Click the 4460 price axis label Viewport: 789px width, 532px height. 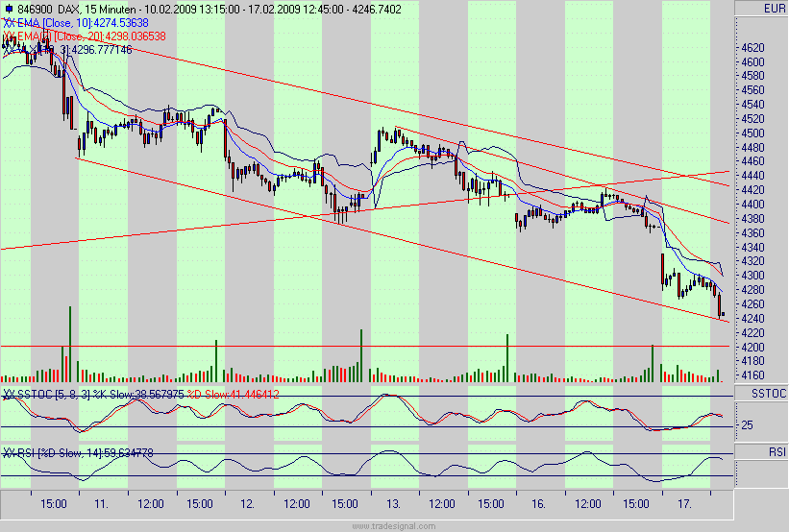pyautogui.click(x=753, y=161)
